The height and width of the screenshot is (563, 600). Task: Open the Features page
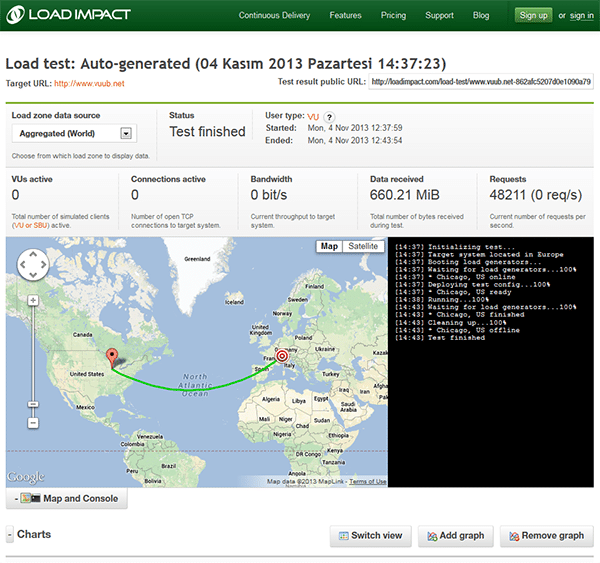pos(345,16)
